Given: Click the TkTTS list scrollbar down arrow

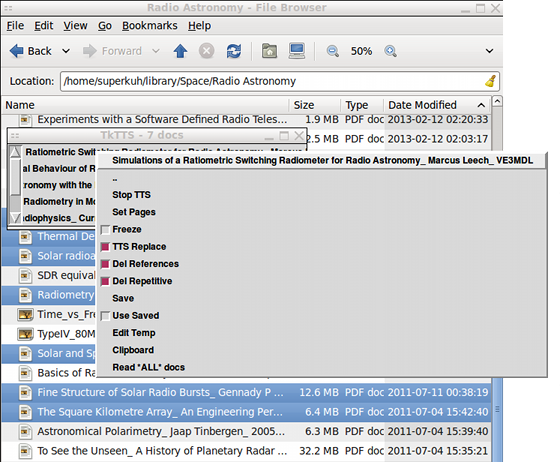Looking at the screenshot, I should 15,218.
